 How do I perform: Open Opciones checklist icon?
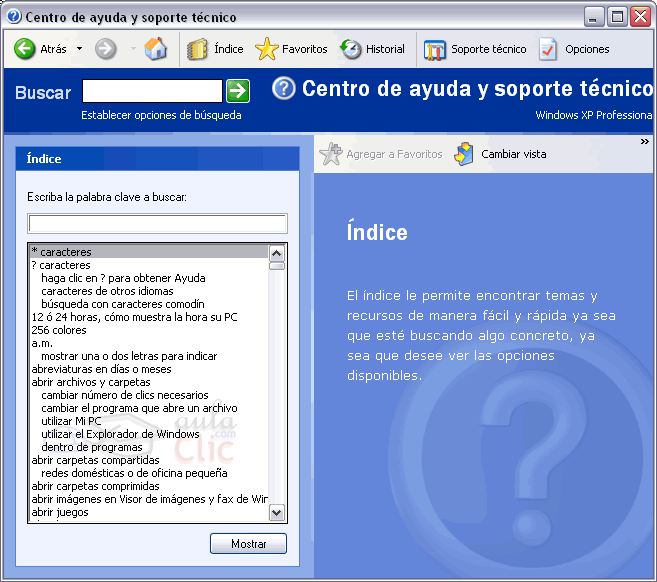click(x=548, y=49)
